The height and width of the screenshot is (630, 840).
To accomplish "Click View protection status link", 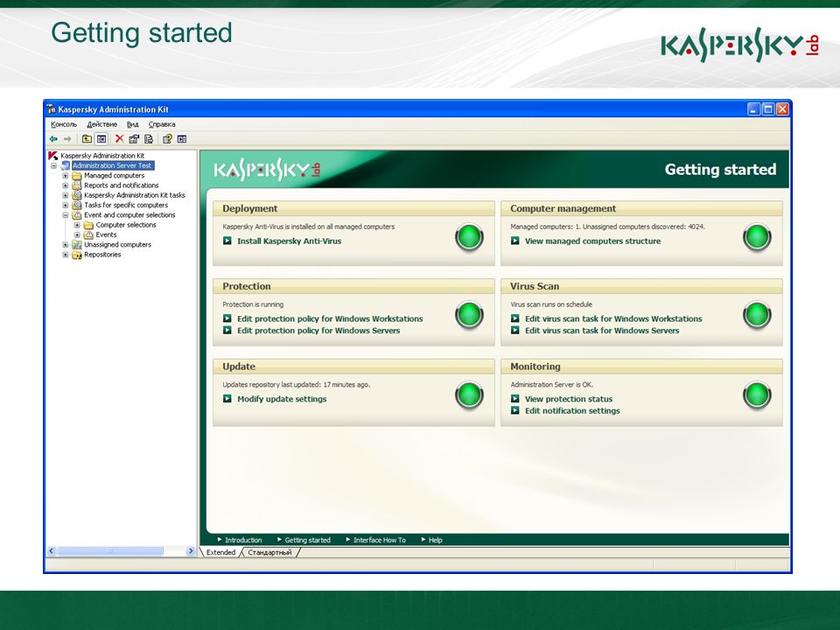I will (x=569, y=399).
